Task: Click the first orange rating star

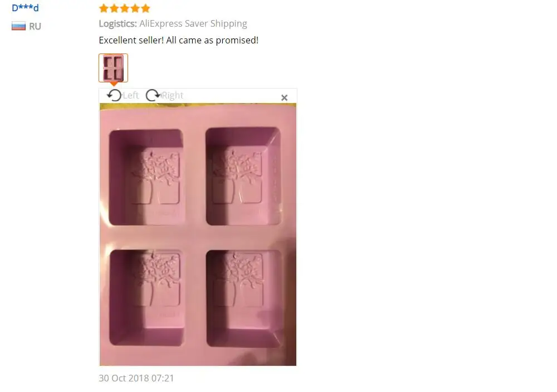Action: (104, 8)
